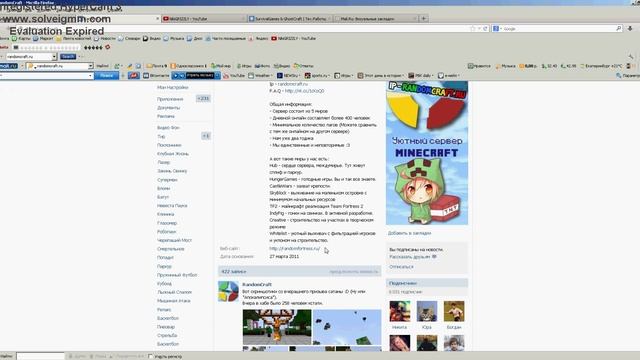Click red circular icon beside stars
Viewport: 640px width, 360px height.
(x=108, y=47)
